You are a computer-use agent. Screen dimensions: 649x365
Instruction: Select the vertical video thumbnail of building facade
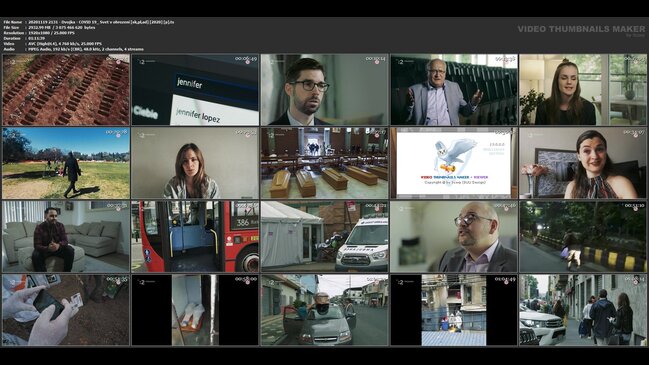click(x=454, y=310)
